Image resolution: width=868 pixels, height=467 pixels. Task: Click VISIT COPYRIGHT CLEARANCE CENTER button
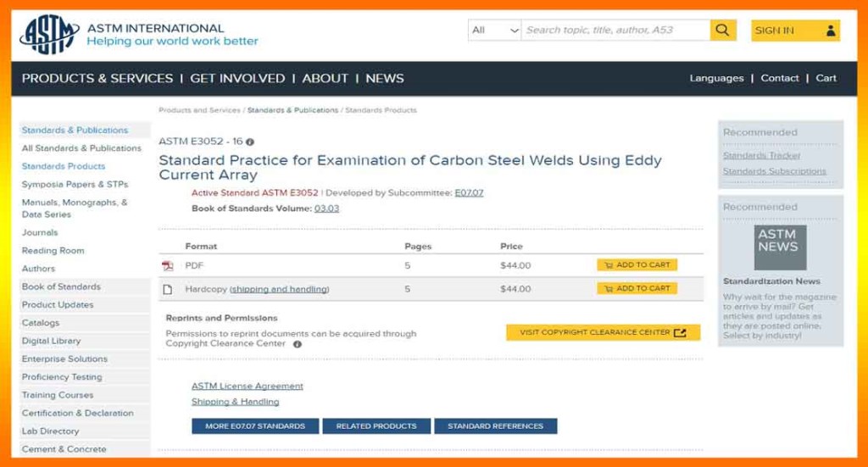coord(603,332)
